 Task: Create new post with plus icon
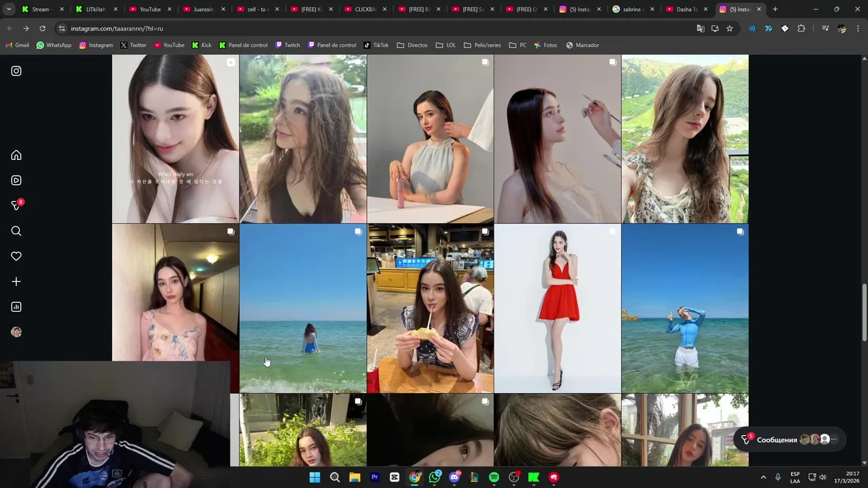pyautogui.click(x=16, y=281)
